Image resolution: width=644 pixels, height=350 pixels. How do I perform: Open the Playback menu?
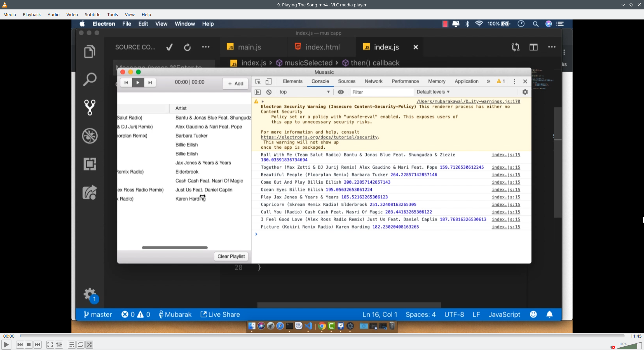pos(32,14)
